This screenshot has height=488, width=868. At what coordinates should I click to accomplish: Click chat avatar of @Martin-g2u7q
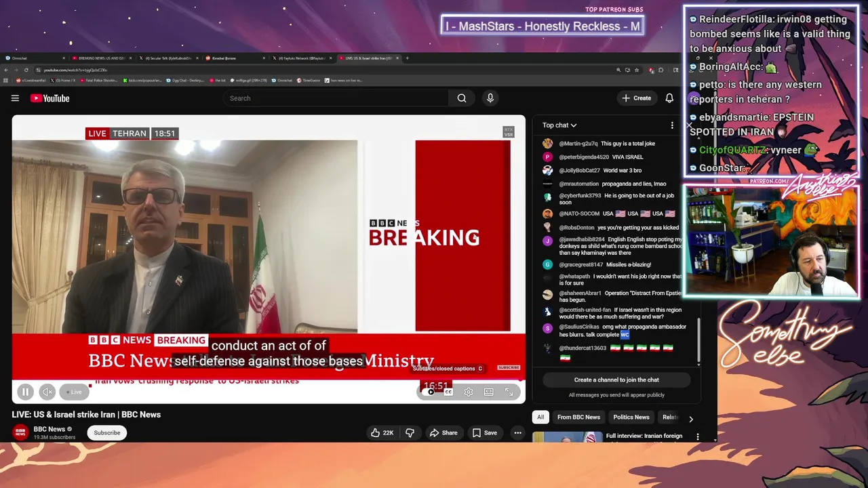547,144
